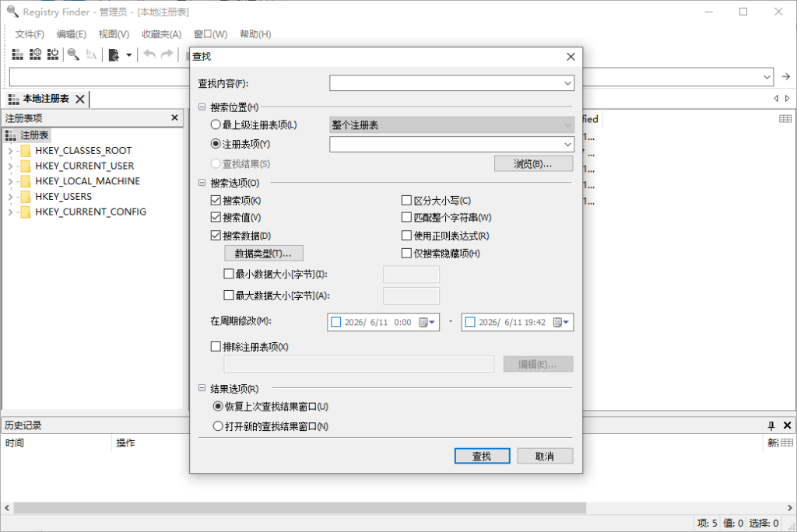The height and width of the screenshot is (532, 797).
Task: Open the 注册表项 path dropdown
Action: tap(567, 145)
